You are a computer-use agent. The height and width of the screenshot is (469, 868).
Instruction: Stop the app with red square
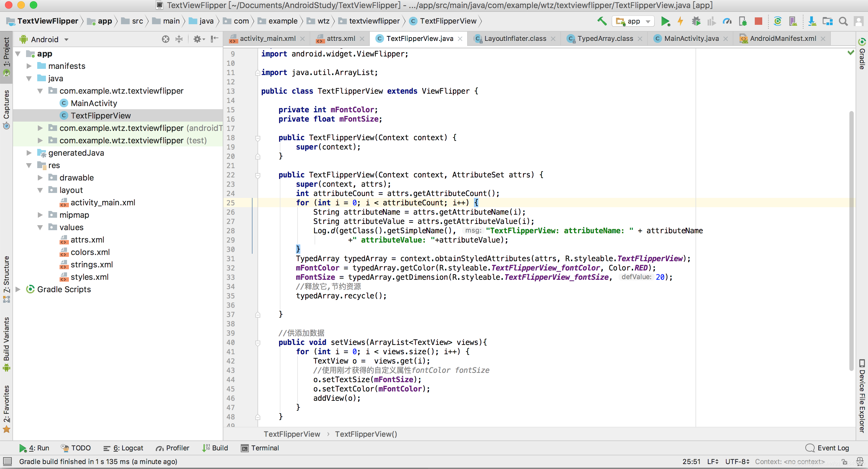(x=758, y=21)
